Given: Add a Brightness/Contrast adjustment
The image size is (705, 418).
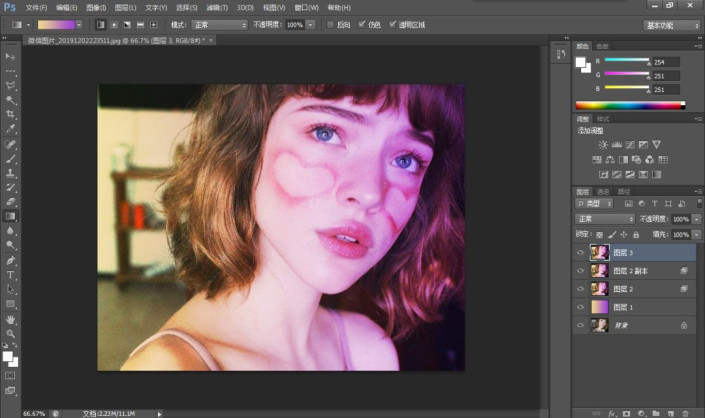Looking at the screenshot, I should point(603,145).
